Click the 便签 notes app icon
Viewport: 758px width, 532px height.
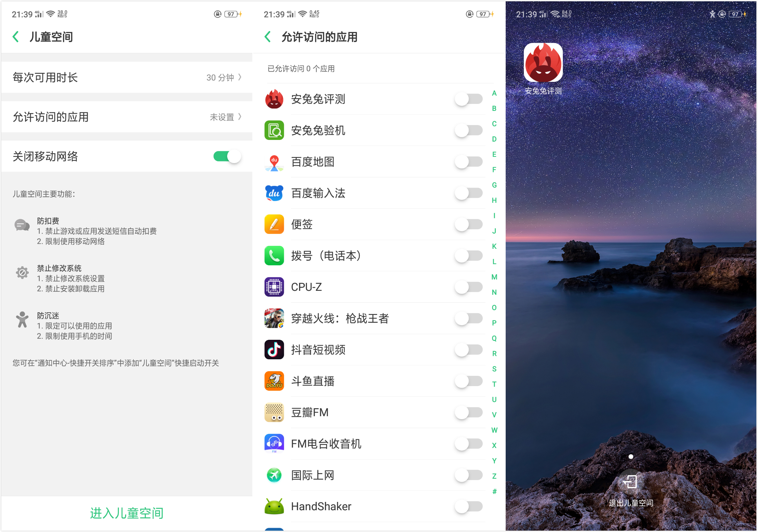274,224
